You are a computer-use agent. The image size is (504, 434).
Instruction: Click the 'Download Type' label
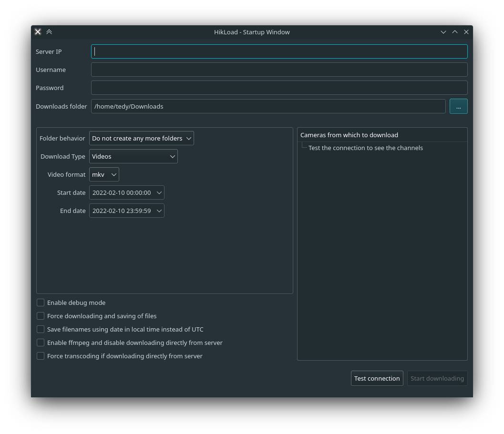coord(62,156)
